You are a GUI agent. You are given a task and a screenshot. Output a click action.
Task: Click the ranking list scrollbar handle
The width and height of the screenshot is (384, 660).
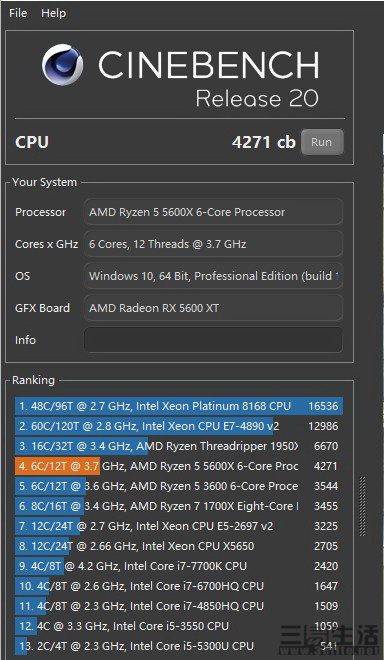coord(362,506)
